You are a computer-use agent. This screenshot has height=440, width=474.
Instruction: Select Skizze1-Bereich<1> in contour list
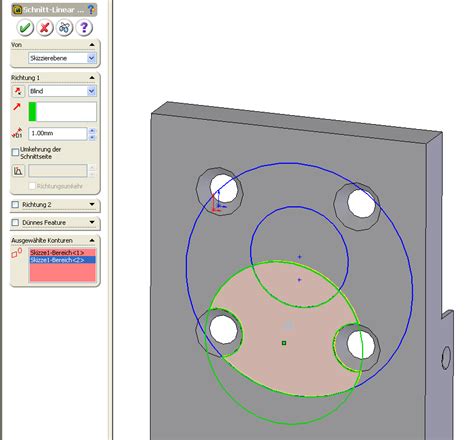[x=63, y=253]
